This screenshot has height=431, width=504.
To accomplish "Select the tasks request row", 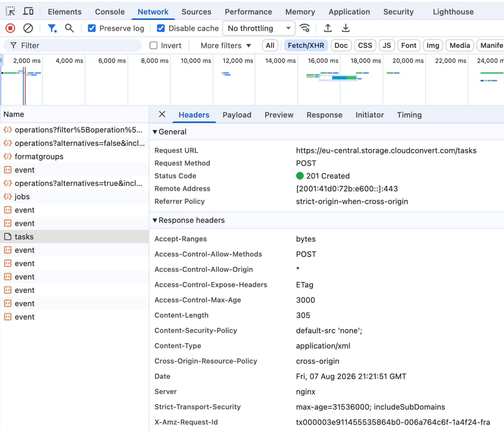I will [x=74, y=237].
